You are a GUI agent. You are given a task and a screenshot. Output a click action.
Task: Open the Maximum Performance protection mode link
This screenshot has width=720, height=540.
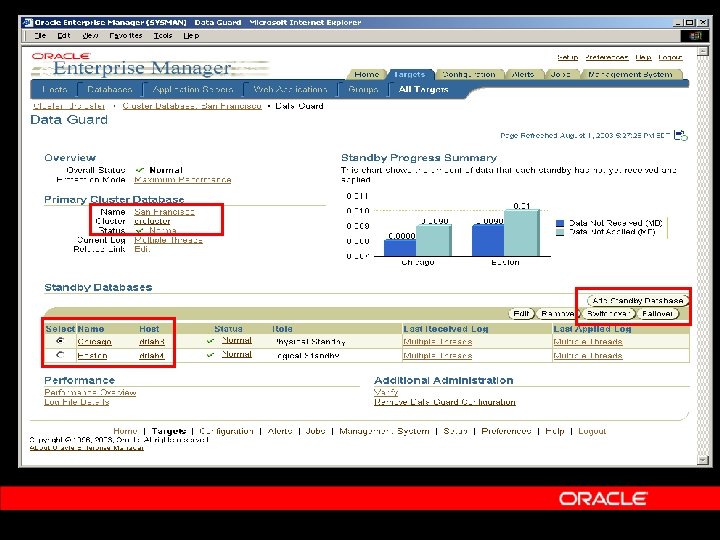(x=183, y=180)
